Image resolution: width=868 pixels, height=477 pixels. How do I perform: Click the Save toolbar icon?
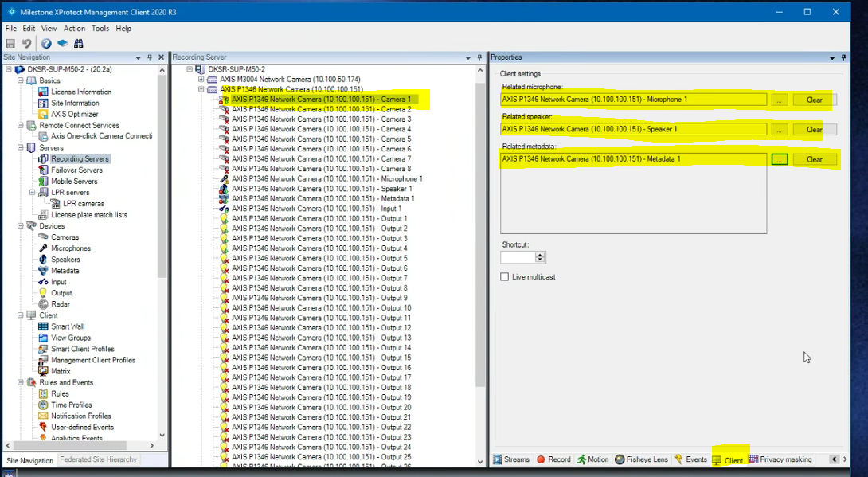click(x=10, y=43)
